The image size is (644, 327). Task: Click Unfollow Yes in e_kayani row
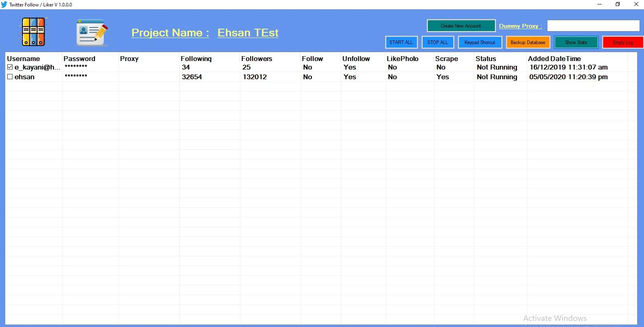tap(350, 67)
